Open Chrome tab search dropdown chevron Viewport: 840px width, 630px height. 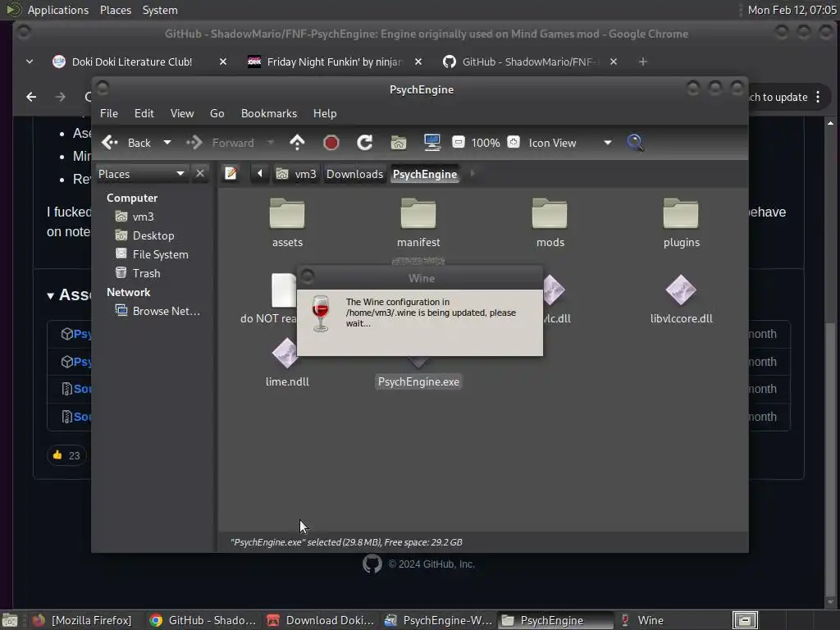[x=30, y=62]
